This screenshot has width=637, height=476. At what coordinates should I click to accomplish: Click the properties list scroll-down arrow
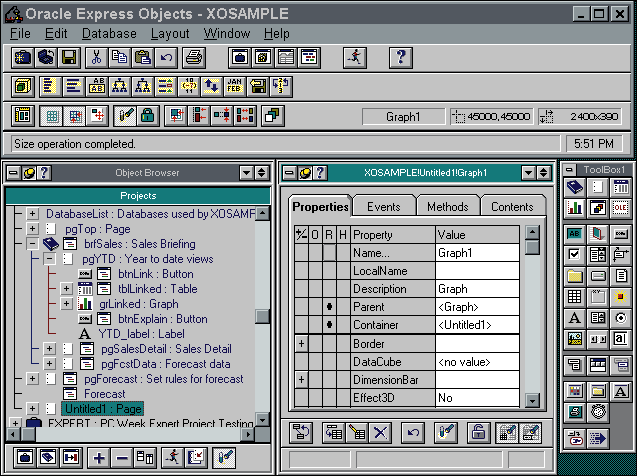pos(532,400)
